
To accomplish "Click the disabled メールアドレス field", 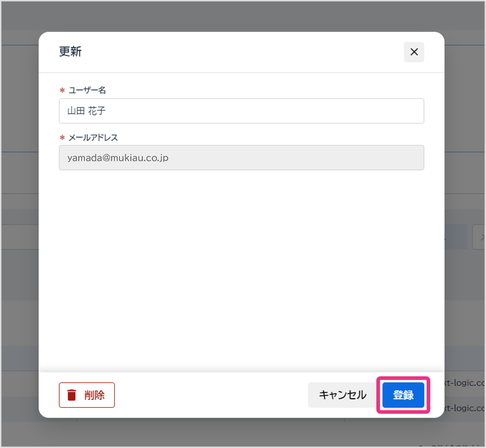I will (x=241, y=158).
